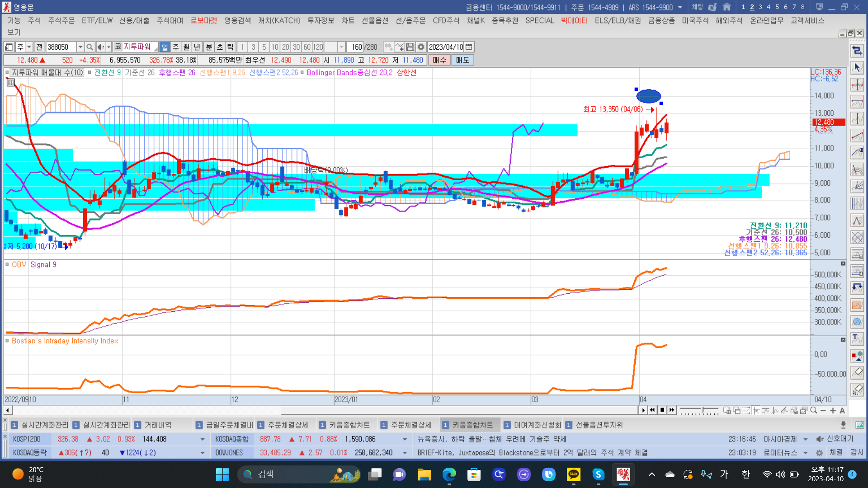Switch to 거래내역 bottom tab

click(x=158, y=425)
